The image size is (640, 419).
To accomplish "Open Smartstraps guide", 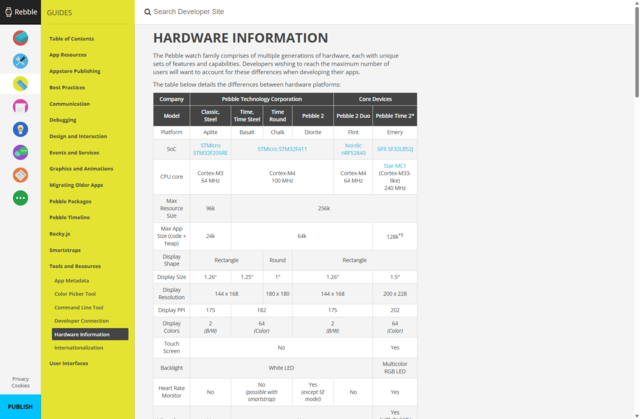I will (x=65, y=250).
